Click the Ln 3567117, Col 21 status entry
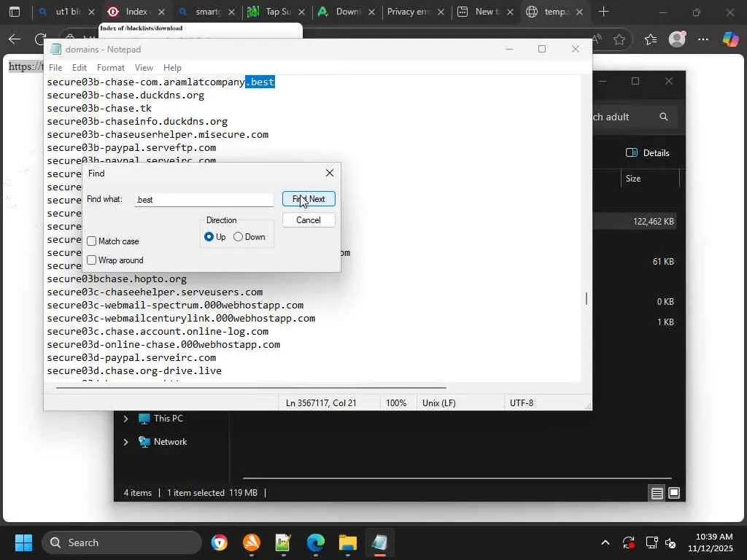Image resolution: width=747 pixels, height=560 pixels. tap(321, 402)
